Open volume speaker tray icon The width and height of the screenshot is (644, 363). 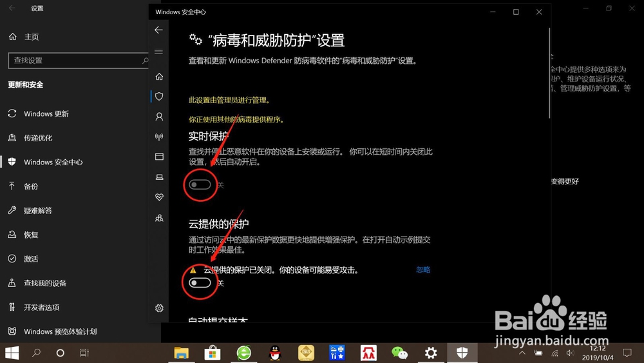tap(570, 353)
